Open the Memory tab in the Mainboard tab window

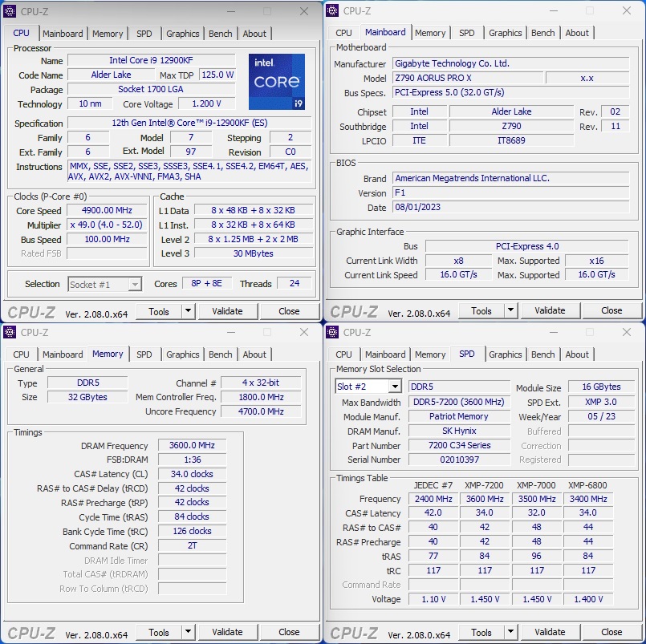point(430,33)
